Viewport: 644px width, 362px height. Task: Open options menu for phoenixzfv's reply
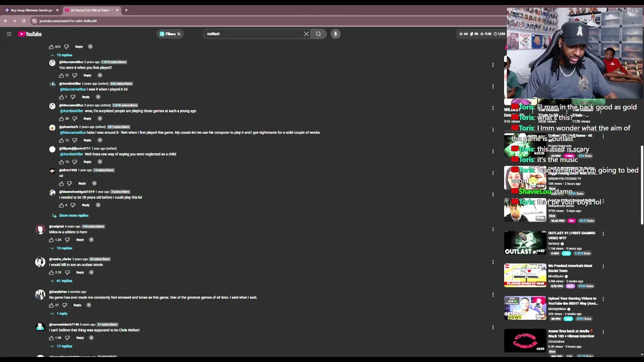coord(493,130)
